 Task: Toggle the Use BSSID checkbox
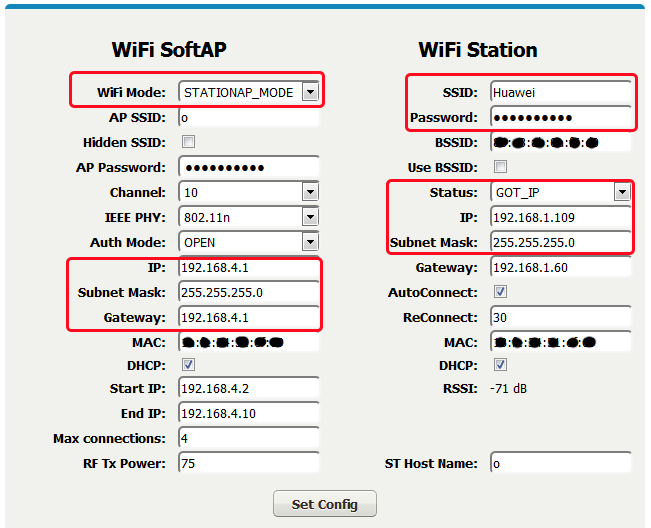[500, 167]
